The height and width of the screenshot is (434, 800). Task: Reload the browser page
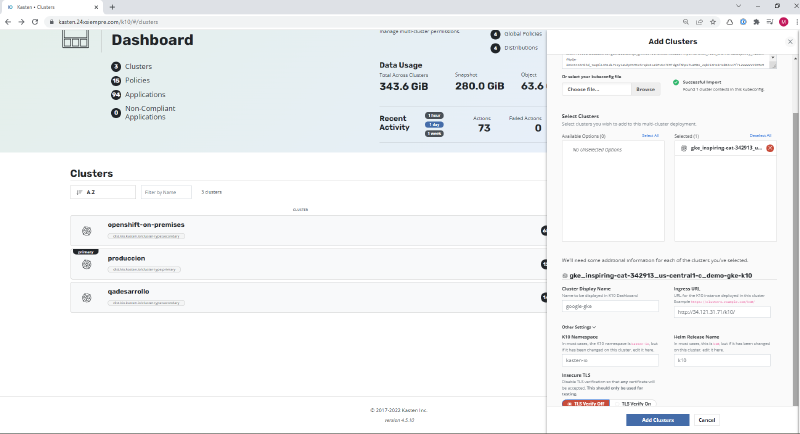[x=35, y=22]
